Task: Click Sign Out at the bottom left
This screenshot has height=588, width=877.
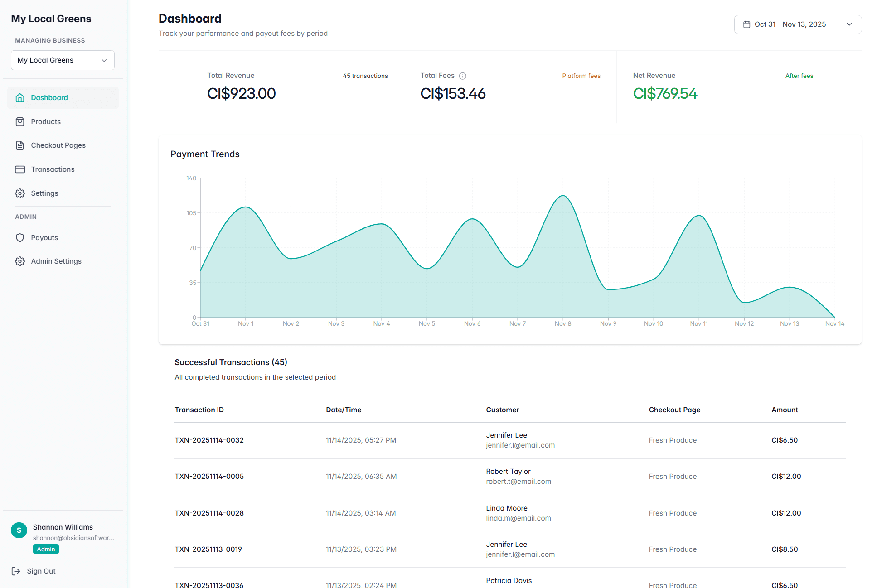Action: pyautogui.click(x=41, y=571)
